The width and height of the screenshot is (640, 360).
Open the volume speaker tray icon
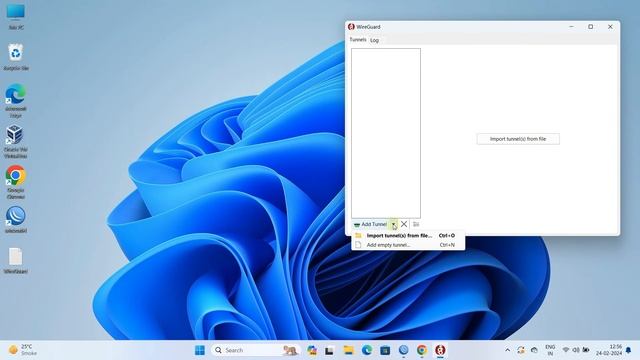576,350
